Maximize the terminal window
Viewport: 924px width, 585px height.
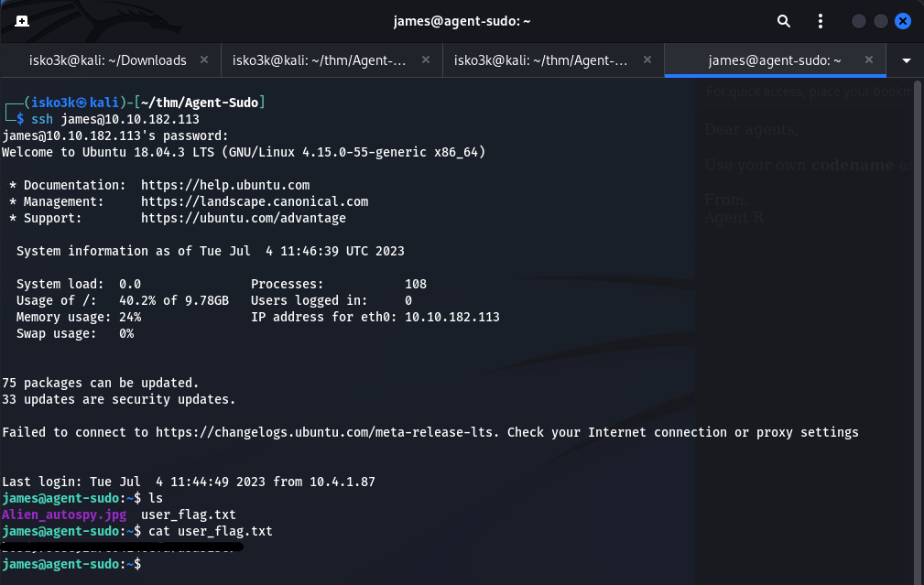881,21
